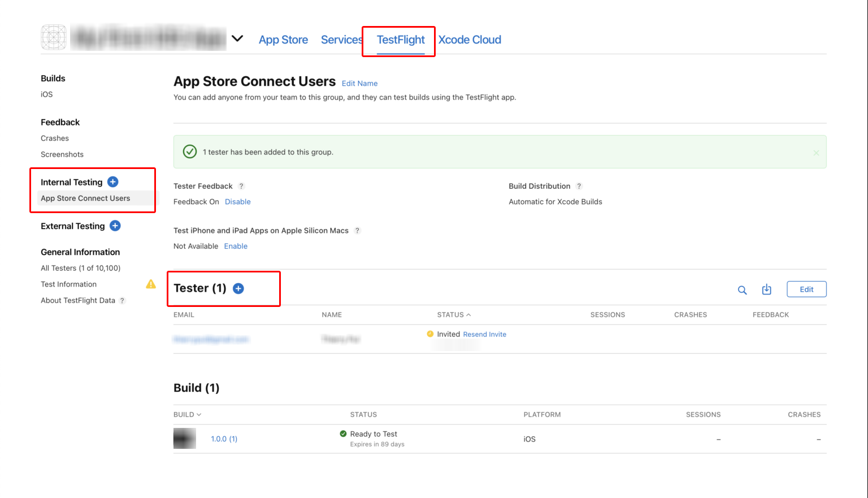Disable tester feedback
The width and height of the screenshot is (868, 498).
pos(238,202)
